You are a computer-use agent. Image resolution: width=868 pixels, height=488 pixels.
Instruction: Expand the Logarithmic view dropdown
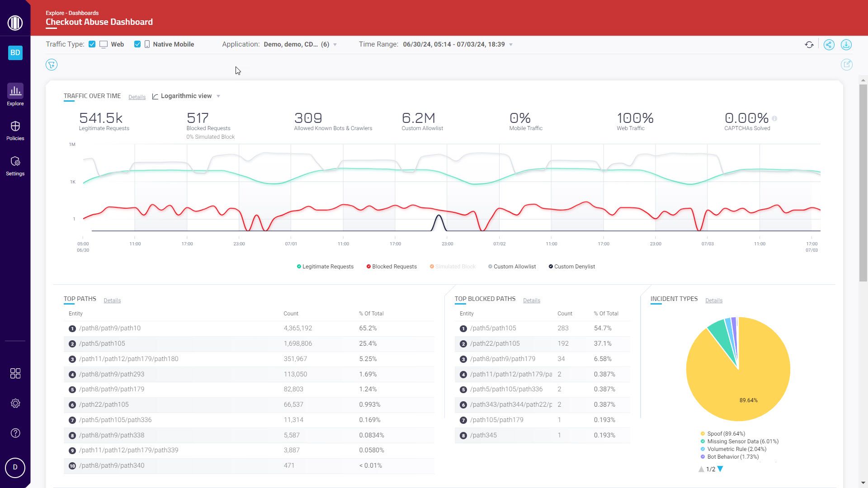(218, 96)
